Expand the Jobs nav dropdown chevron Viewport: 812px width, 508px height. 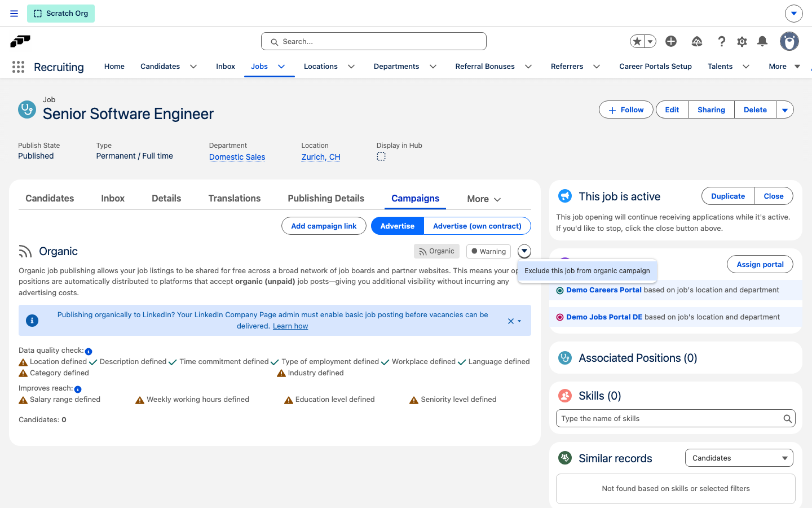tap(281, 67)
